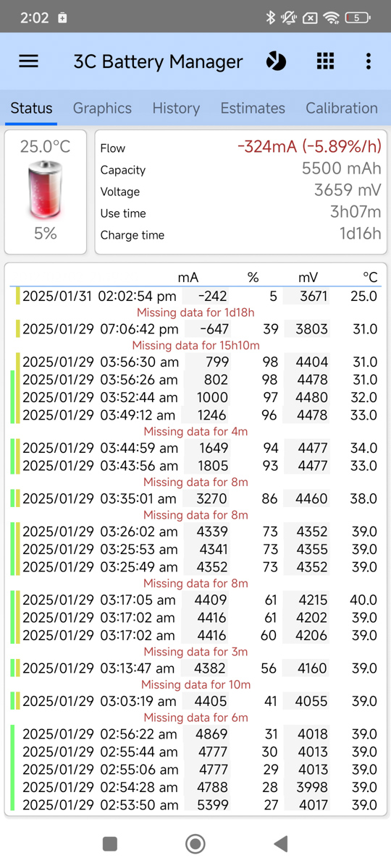Viewport: 391px width, 868px height.
Task: Switch to the Calibration tab
Action: coord(342,108)
